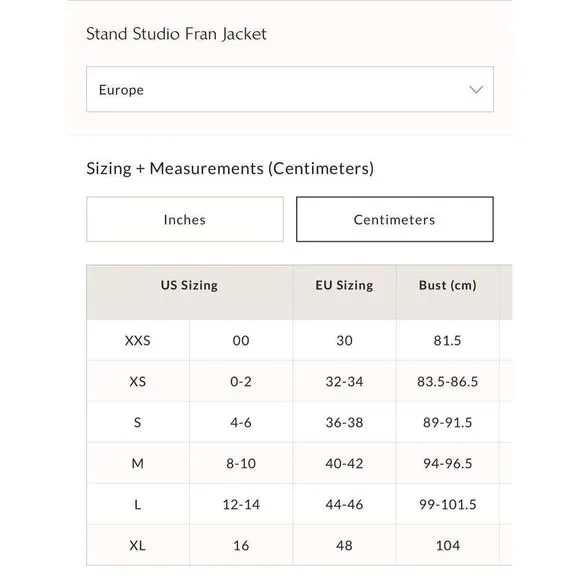Open the Europe region dropdown
The image size is (580, 580).
(x=290, y=89)
